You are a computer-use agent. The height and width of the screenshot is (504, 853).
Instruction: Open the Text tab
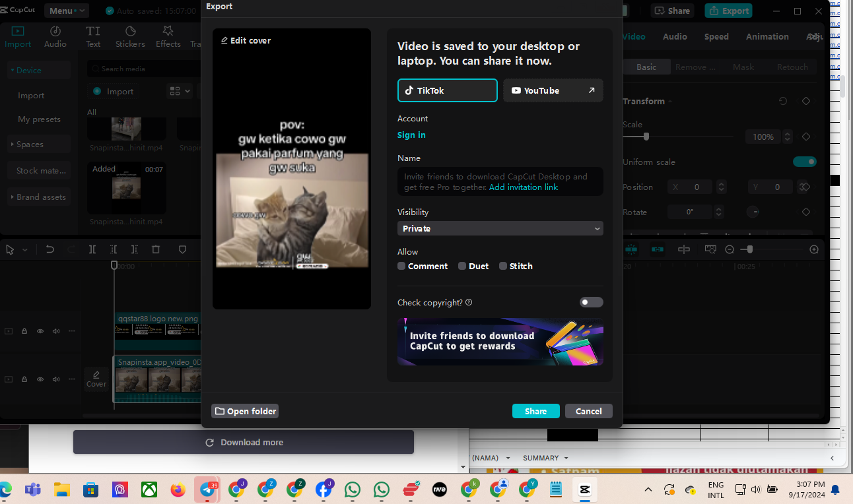click(x=93, y=36)
